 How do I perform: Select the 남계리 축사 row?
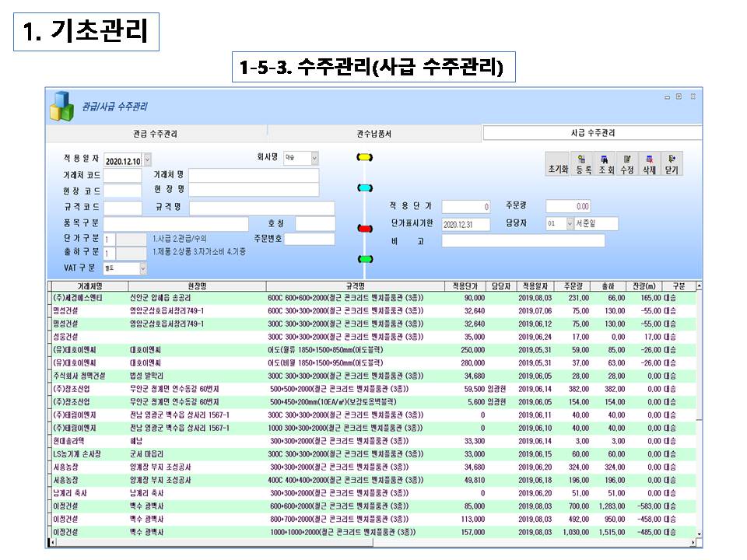pyautogui.click(x=373, y=493)
